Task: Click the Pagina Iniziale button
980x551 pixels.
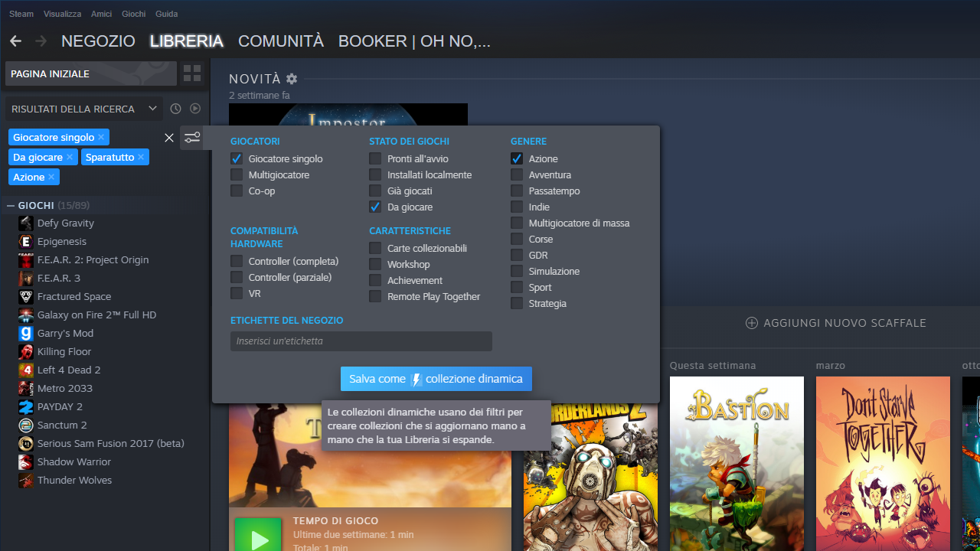Action: [x=91, y=73]
